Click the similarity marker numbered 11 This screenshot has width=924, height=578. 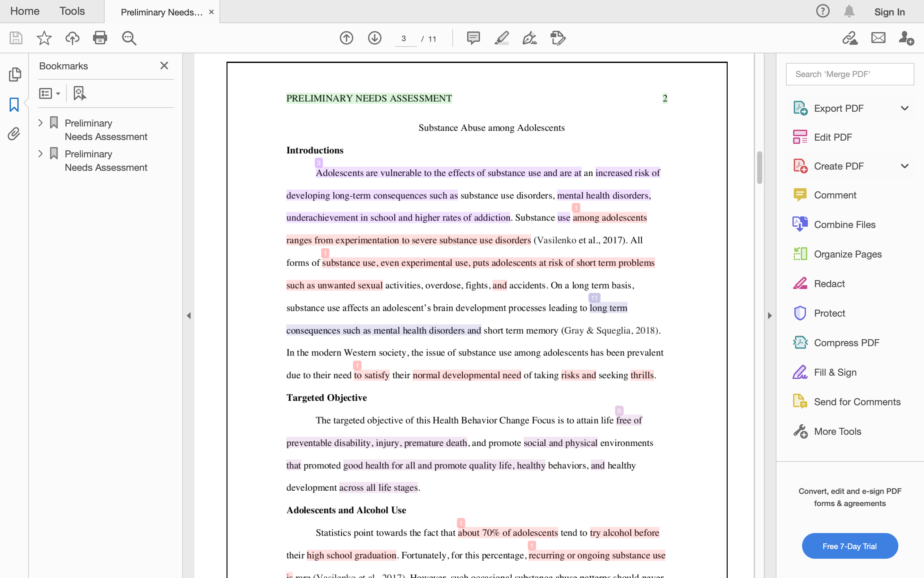click(594, 298)
